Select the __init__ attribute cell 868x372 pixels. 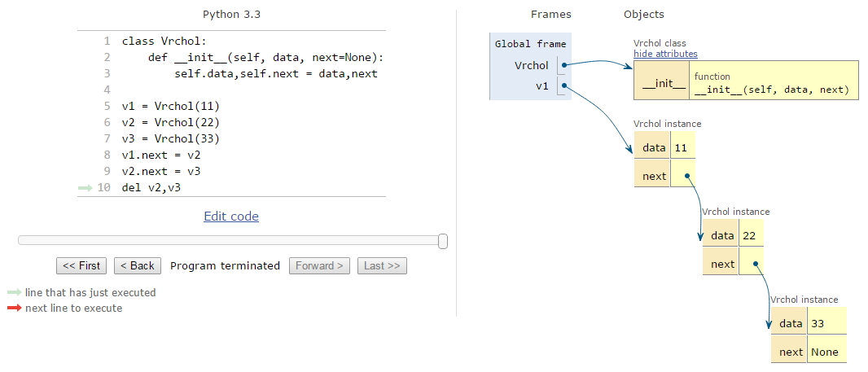(x=661, y=85)
